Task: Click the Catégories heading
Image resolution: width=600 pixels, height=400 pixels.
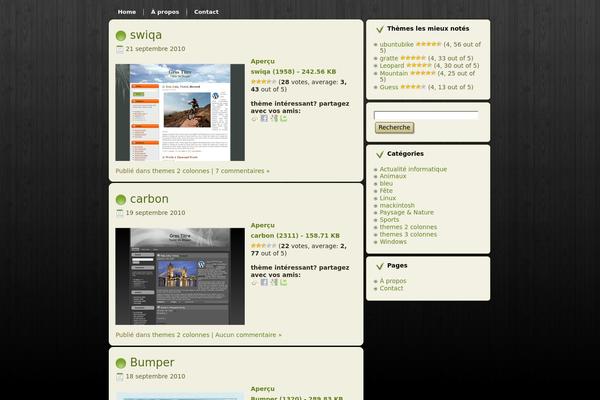Action: click(x=405, y=154)
